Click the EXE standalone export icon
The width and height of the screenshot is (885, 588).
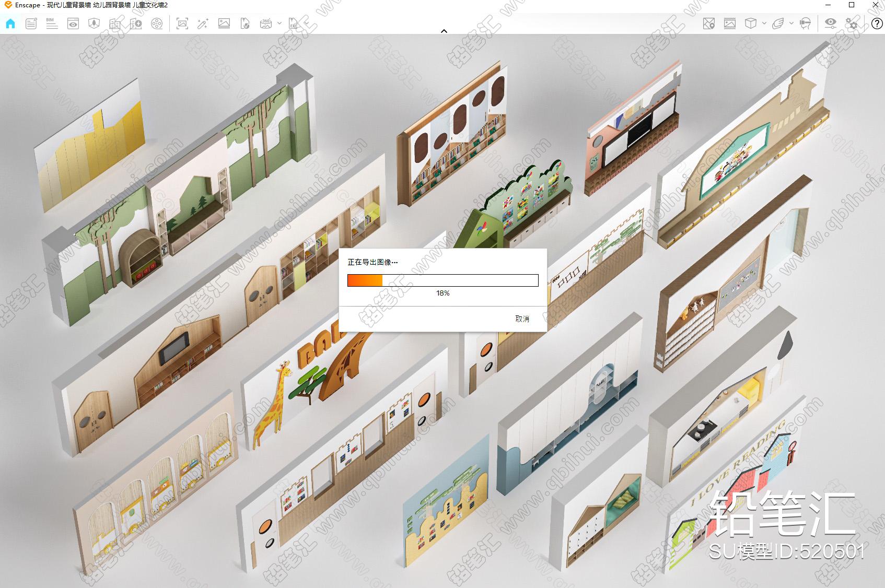coord(294,23)
